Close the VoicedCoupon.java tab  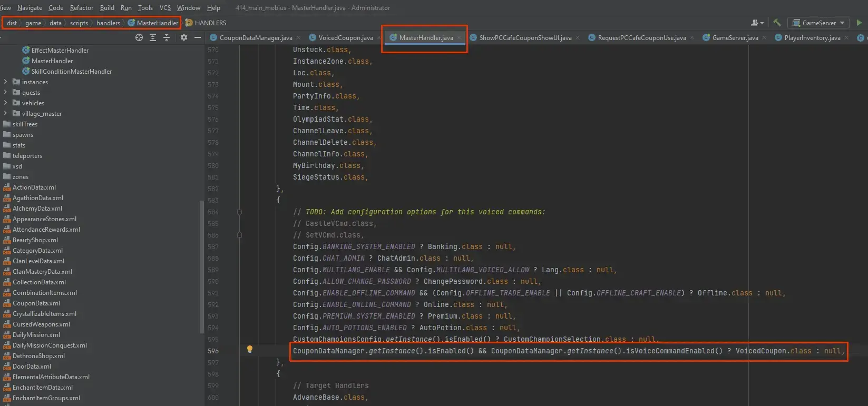(x=379, y=37)
